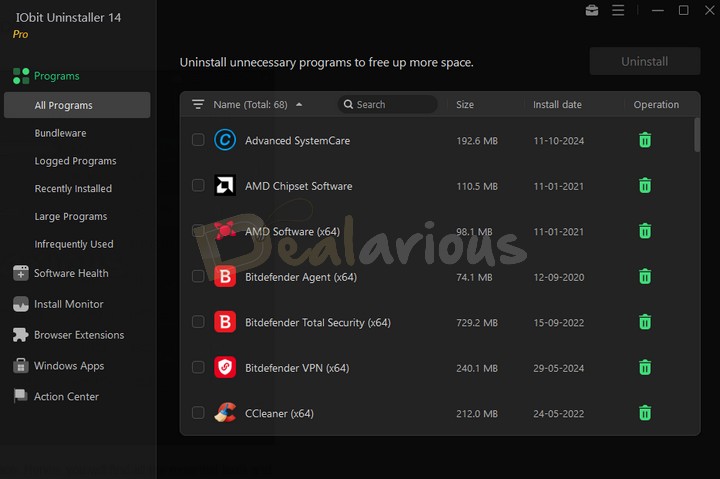Click the '192.6 MB' size value
The image size is (720, 479).
(477, 141)
